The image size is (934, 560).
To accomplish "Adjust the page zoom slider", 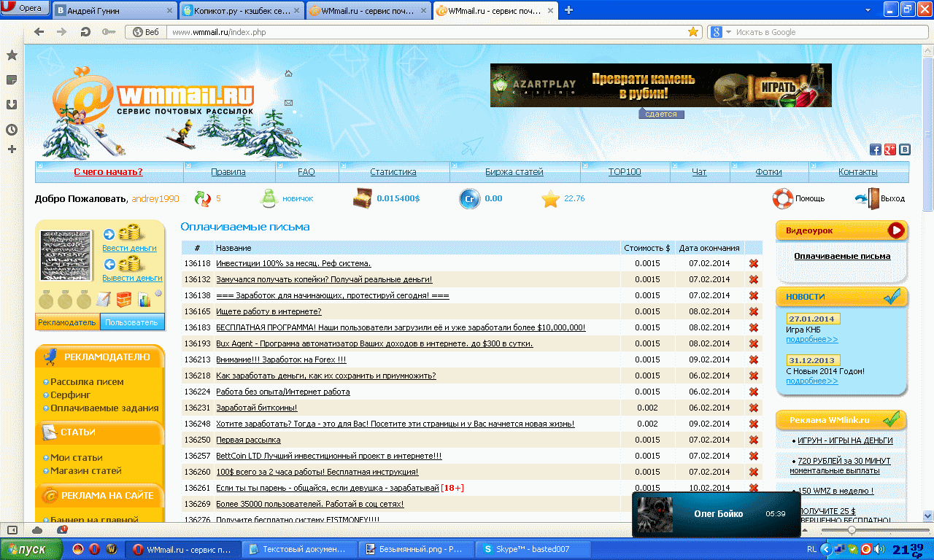I will coord(852,530).
